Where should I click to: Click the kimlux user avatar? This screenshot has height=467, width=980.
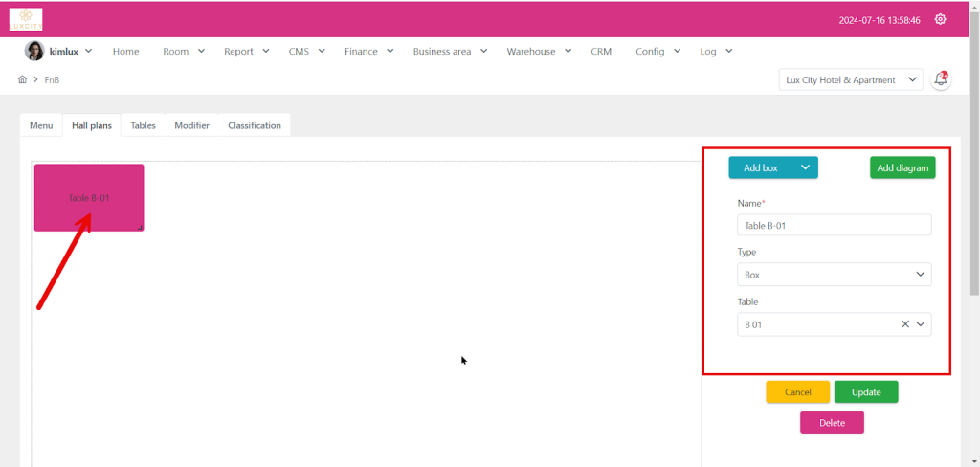coord(33,52)
